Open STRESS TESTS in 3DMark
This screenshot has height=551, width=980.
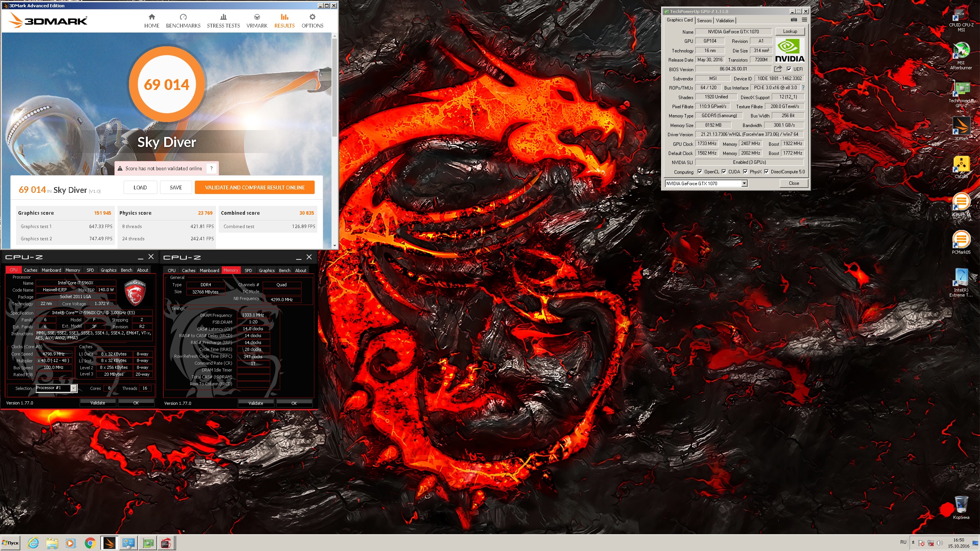(223, 21)
